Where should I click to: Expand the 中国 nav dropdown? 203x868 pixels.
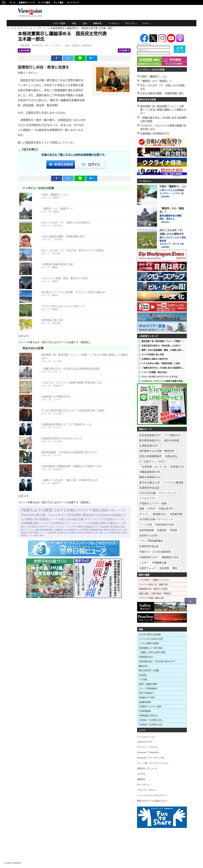pyautogui.click(x=74, y=23)
